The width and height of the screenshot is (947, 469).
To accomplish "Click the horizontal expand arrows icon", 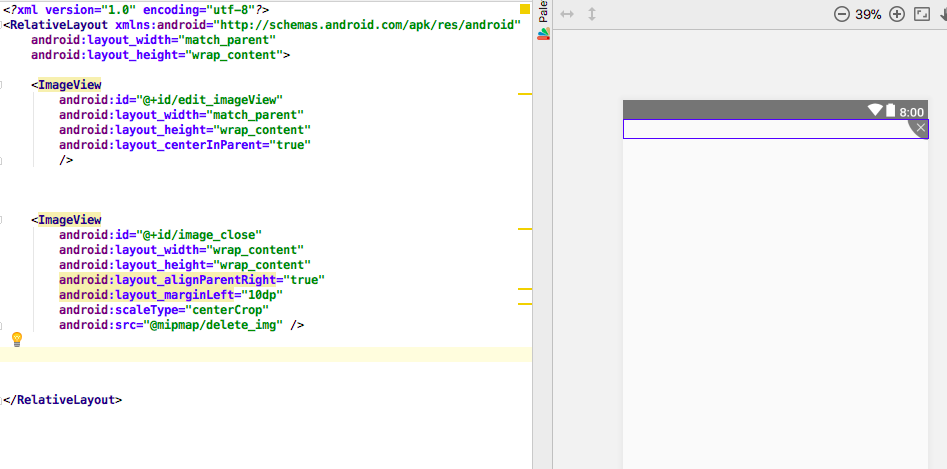I will [x=567, y=14].
